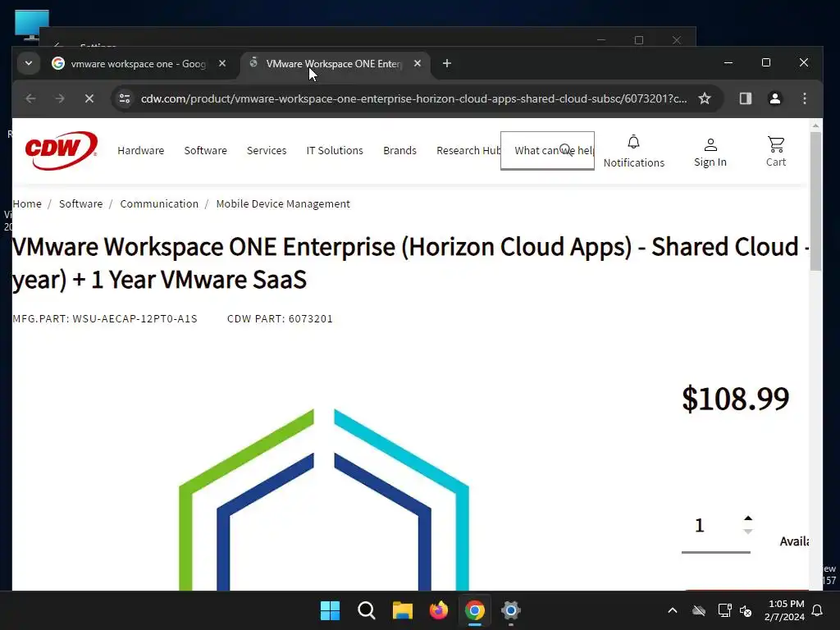This screenshot has height=630, width=840.
Task: Stop page loading with X button
Action: (89, 98)
